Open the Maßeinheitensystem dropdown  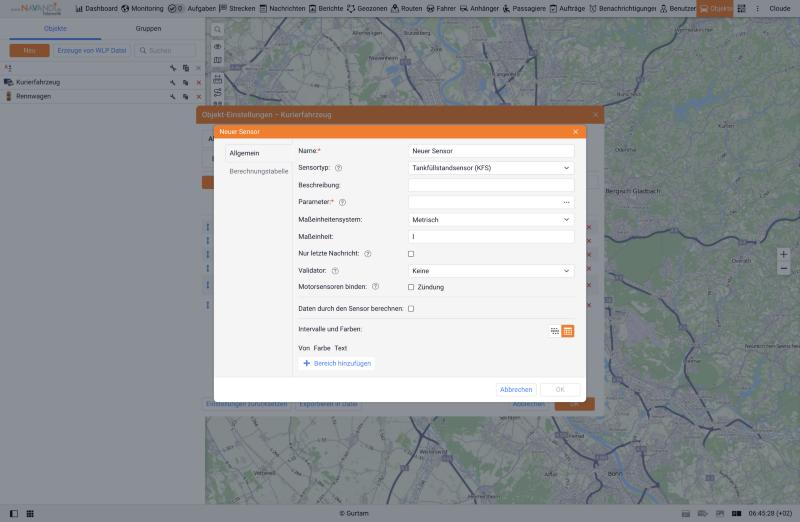pos(491,219)
